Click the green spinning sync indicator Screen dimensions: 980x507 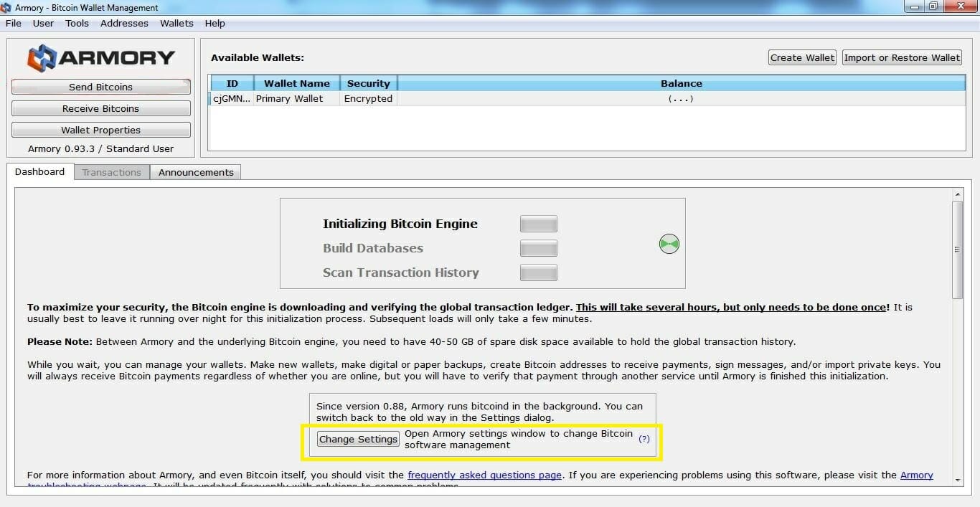(669, 245)
